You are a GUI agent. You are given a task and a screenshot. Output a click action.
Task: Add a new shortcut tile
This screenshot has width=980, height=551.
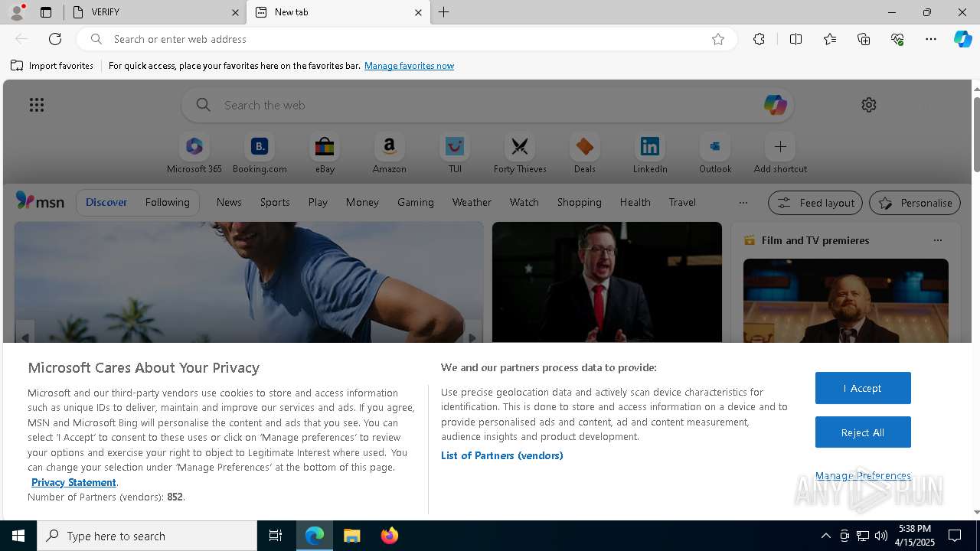pos(780,154)
